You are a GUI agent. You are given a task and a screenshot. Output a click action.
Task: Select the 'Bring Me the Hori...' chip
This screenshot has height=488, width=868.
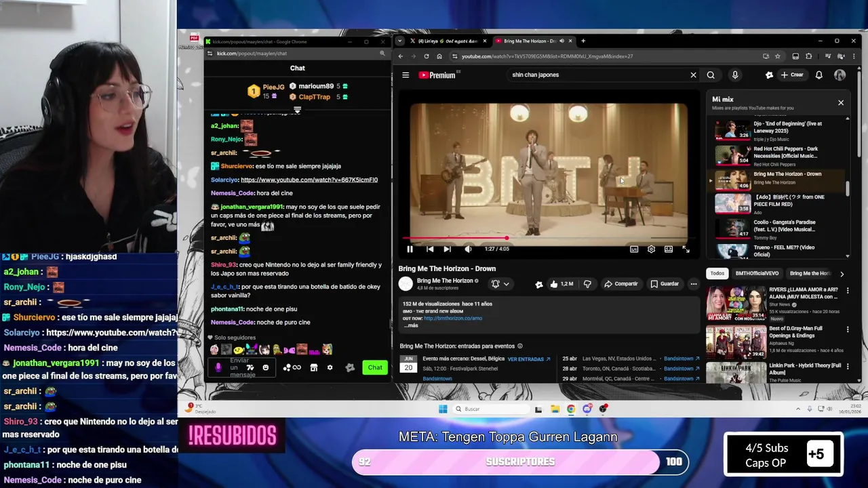[810, 273]
